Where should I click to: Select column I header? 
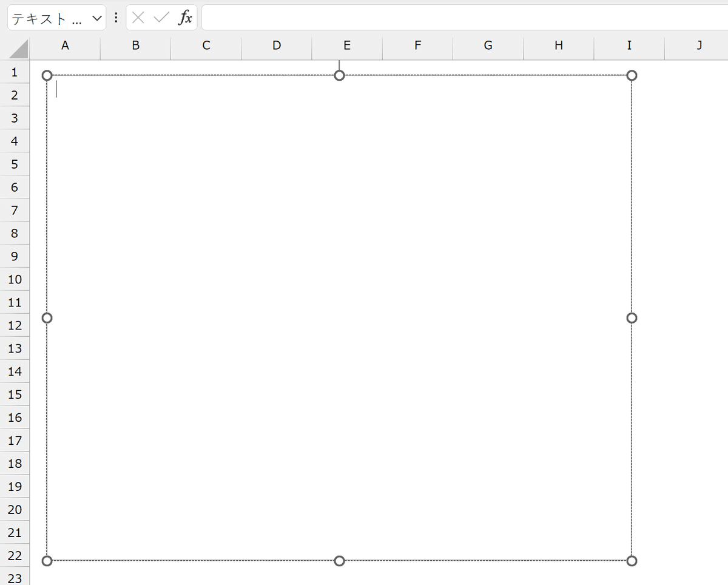coord(629,46)
